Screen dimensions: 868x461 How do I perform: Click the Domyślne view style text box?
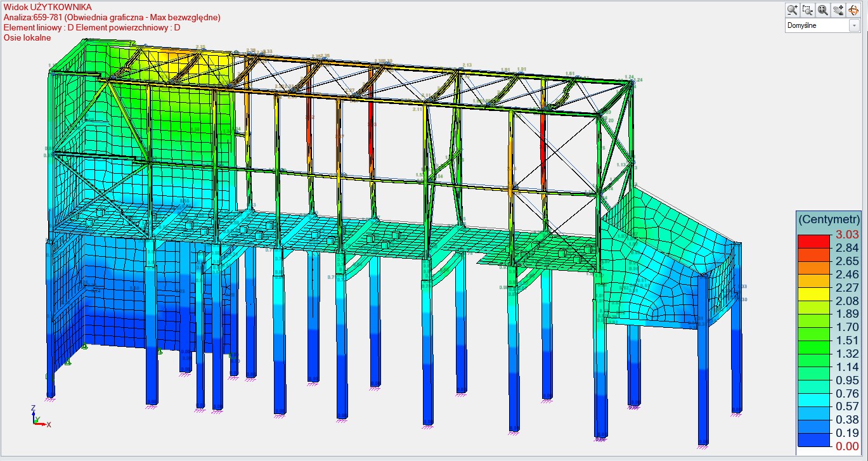click(816, 26)
